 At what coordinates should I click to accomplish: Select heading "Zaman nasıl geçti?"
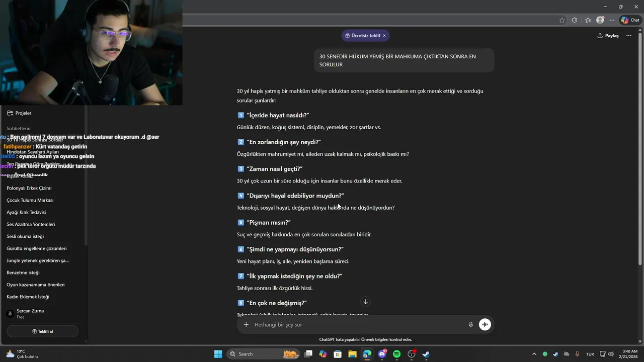coord(275,169)
